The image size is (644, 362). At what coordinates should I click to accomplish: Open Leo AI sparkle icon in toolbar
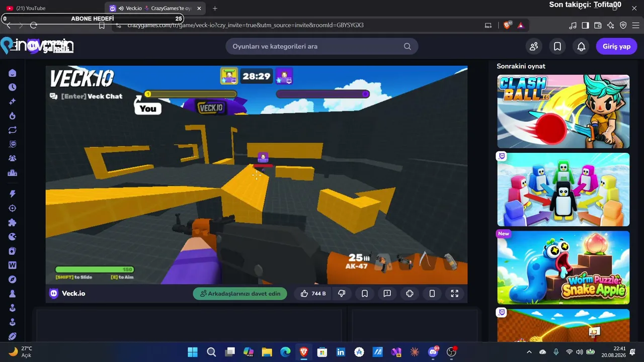610,25
